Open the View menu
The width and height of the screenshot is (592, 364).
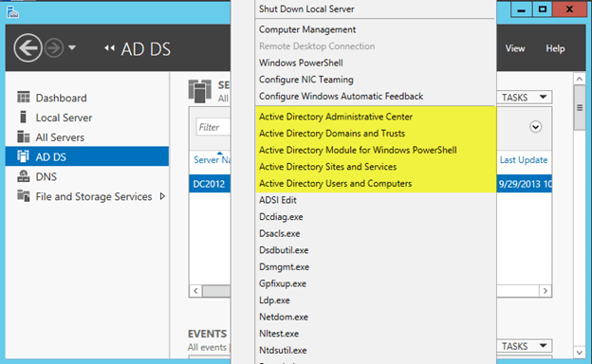point(515,48)
